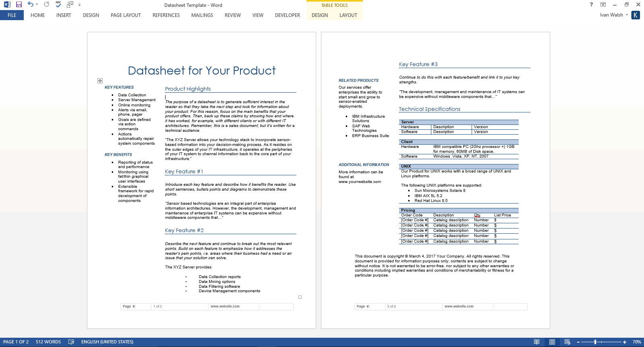Expand the Undo history dropdown arrow
644x347 pixels.
(x=37, y=4)
